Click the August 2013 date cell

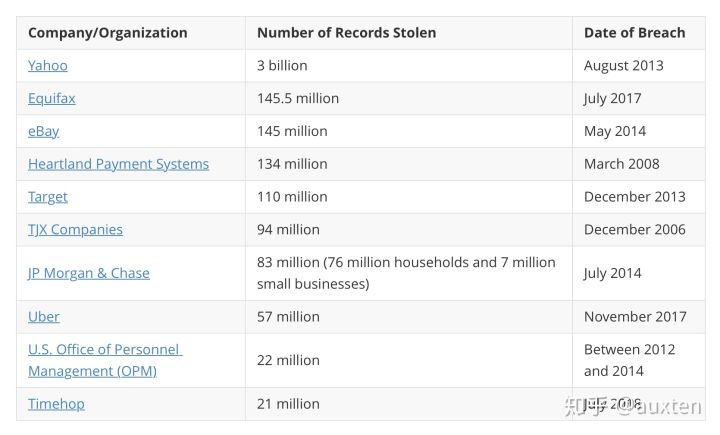[x=639, y=66]
